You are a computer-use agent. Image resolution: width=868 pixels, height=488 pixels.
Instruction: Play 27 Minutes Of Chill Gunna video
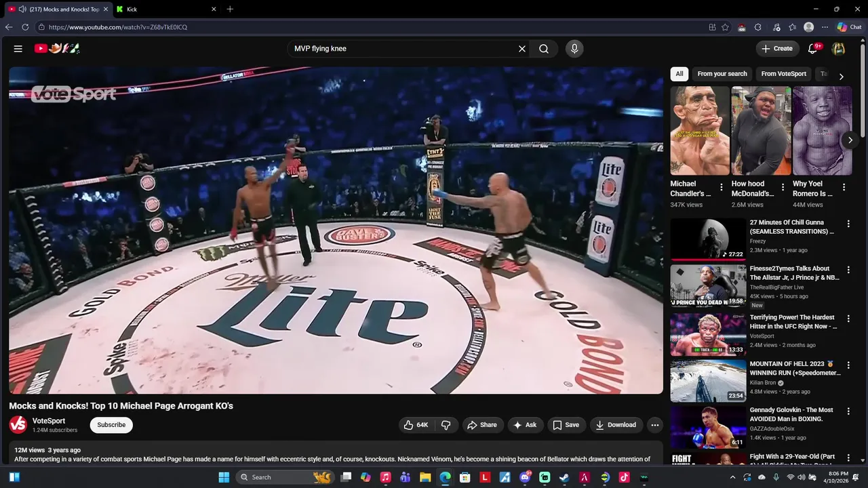pyautogui.click(x=708, y=239)
